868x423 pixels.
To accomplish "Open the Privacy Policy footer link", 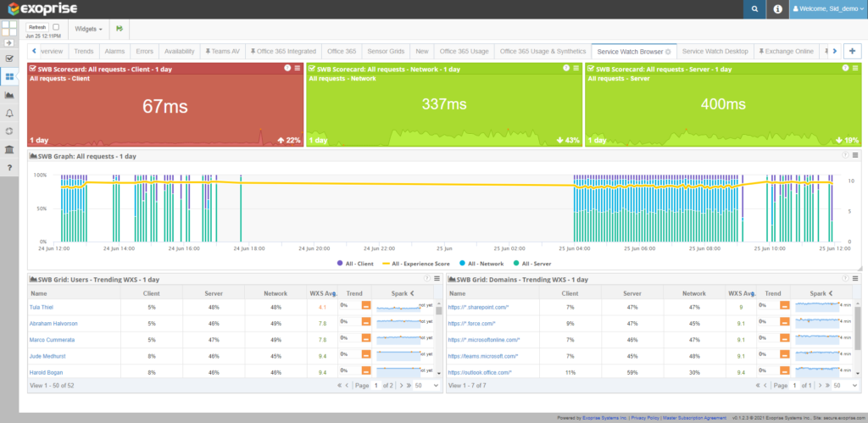I will click(645, 418).
